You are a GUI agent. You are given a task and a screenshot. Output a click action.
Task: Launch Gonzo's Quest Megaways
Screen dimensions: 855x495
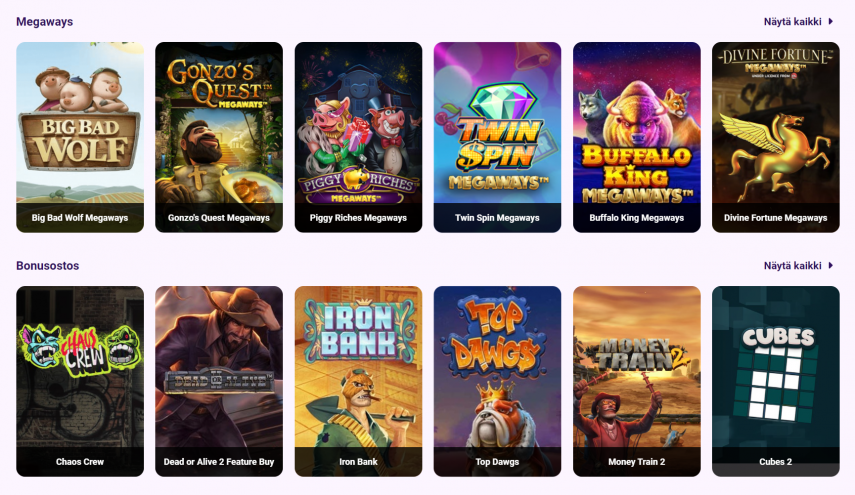(219, 137)
